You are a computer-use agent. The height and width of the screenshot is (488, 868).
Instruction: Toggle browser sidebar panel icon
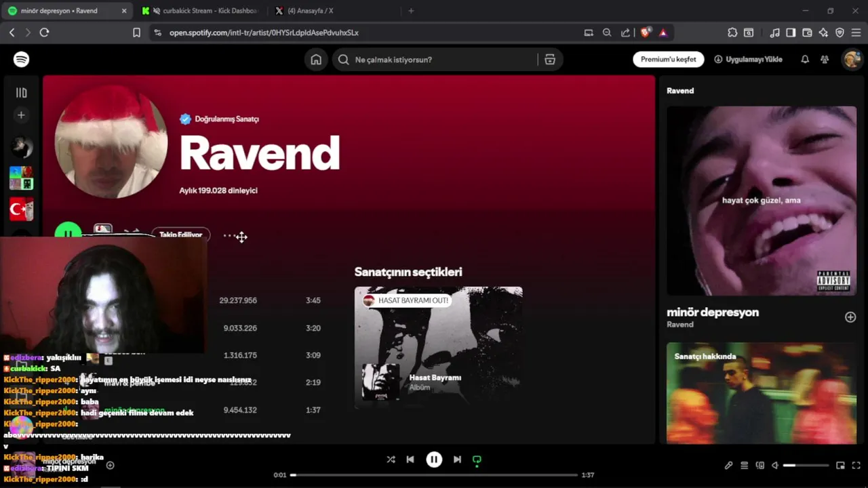(x=791, y=33)
